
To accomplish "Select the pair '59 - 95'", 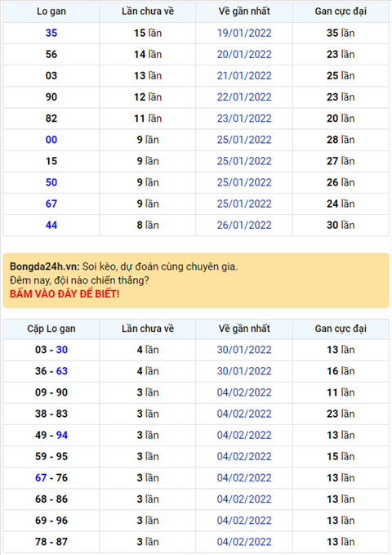I will click(x=51, y=457).
